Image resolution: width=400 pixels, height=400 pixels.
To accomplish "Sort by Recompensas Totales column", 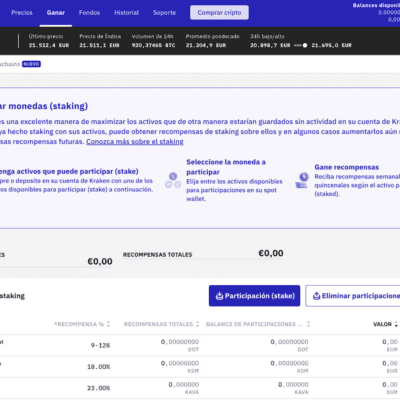I will [197, 324].
